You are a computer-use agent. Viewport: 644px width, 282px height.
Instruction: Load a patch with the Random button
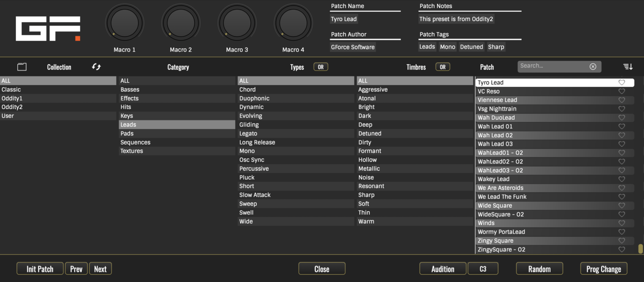coord(539,269)
